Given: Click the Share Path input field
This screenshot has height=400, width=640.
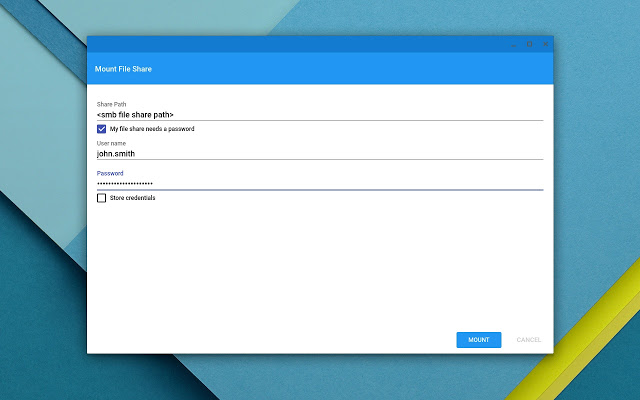Looking at the screenshot, I should tap(320, 115).
